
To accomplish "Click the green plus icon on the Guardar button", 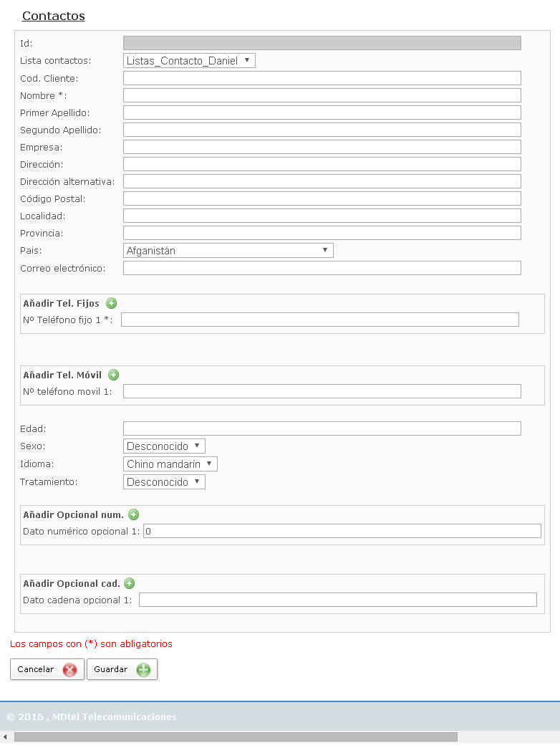I will 143,669.
